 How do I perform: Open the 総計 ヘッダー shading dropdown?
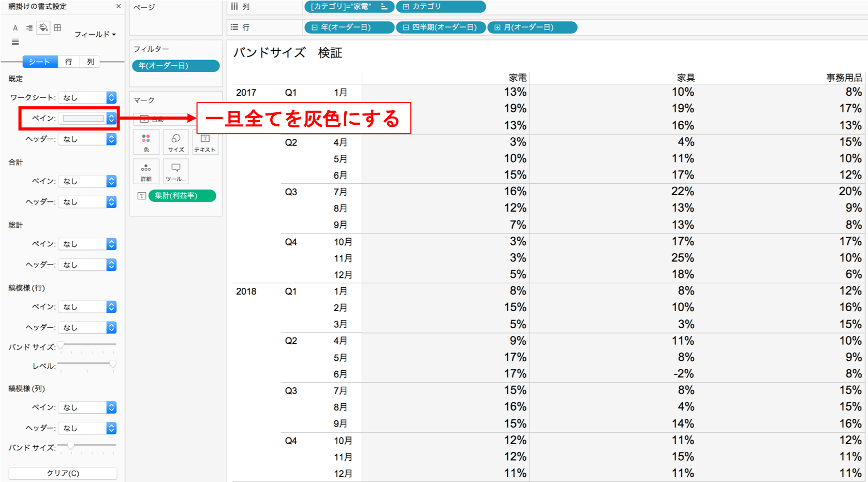(x=87, y=265)
